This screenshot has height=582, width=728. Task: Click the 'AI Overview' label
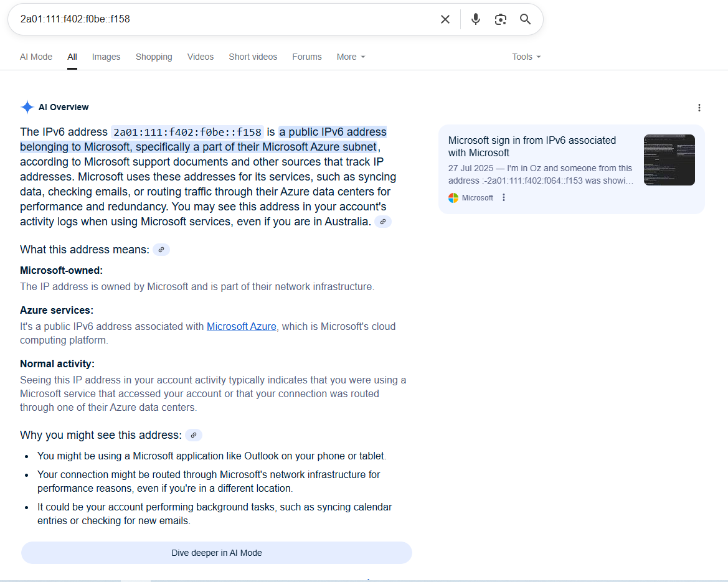pos(64,107)
